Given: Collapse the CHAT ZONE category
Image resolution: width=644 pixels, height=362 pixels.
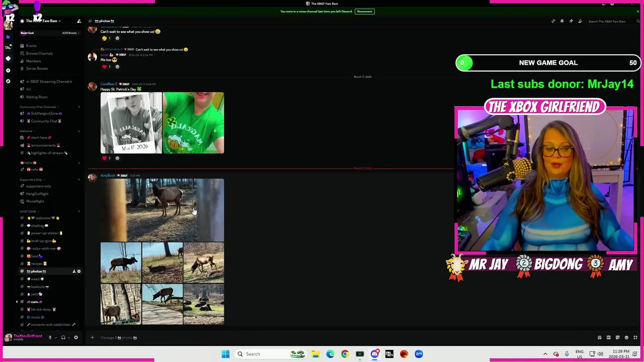Looking at the screenshot, I should point(28,212).
